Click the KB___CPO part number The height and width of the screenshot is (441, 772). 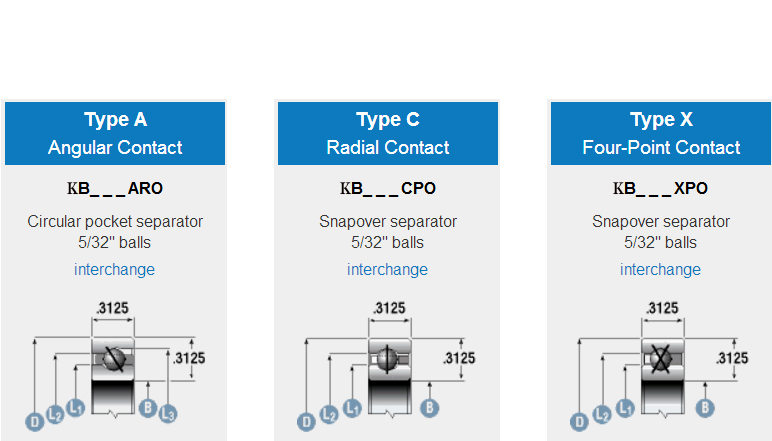click(x=388, y=189)
